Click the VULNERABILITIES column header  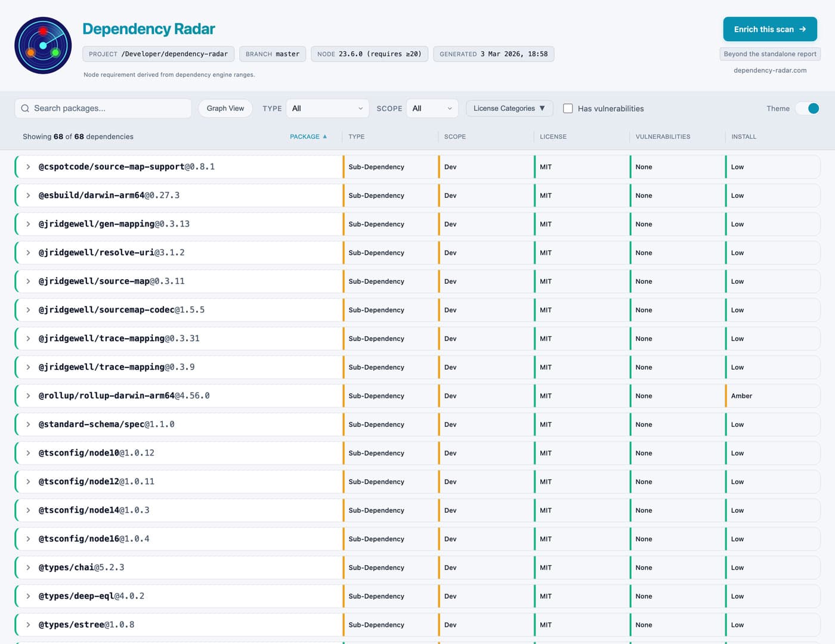pos(663,136)
